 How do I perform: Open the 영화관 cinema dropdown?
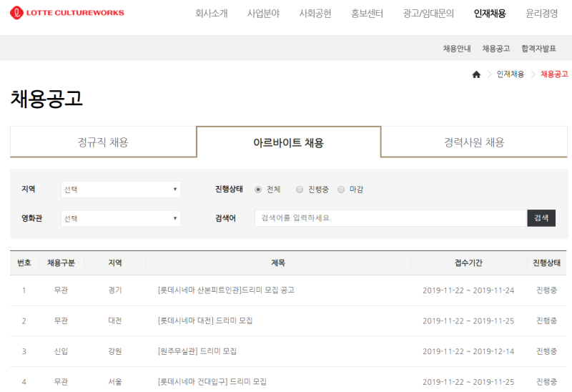pos(121,218)
